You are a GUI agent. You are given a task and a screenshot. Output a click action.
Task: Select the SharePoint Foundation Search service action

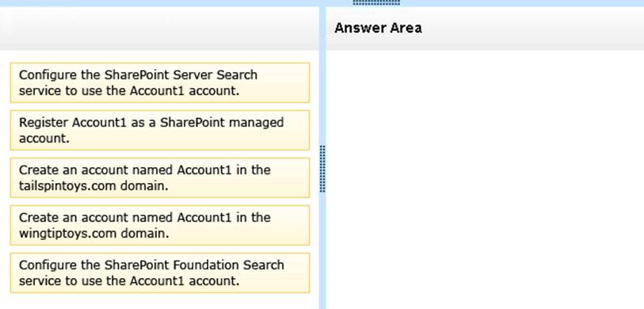[x=160, y=273]
